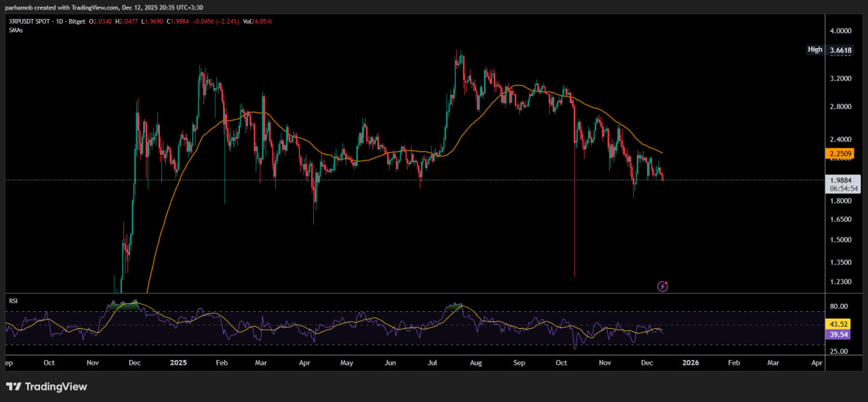Click the orange 2.2509 SMA price label
The image size is (868, 402).
839,154
